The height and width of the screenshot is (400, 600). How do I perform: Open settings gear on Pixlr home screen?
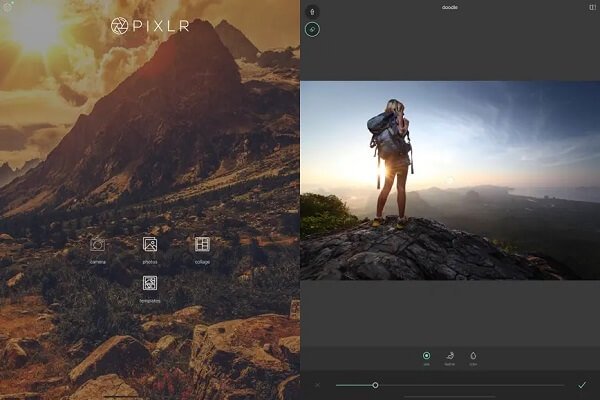[7, 7]
